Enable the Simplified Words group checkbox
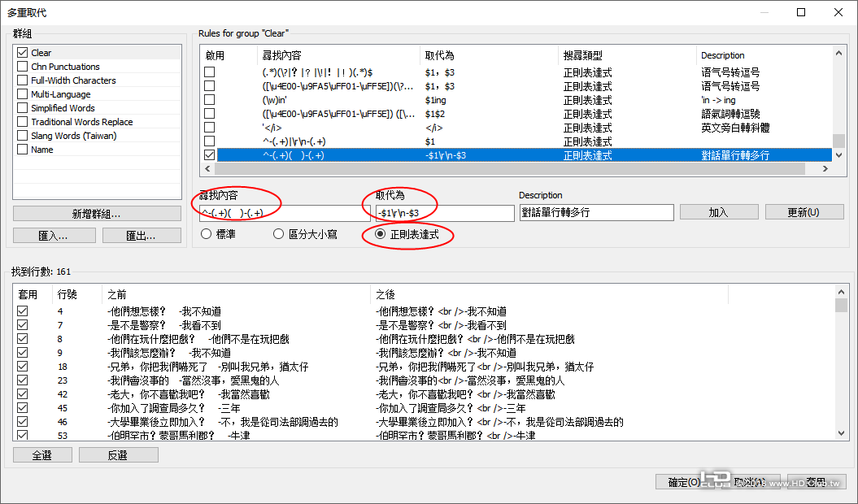Image resolution: width=858 pixels, height=504 pixels. pyautogui.click(x=23, y=108)
